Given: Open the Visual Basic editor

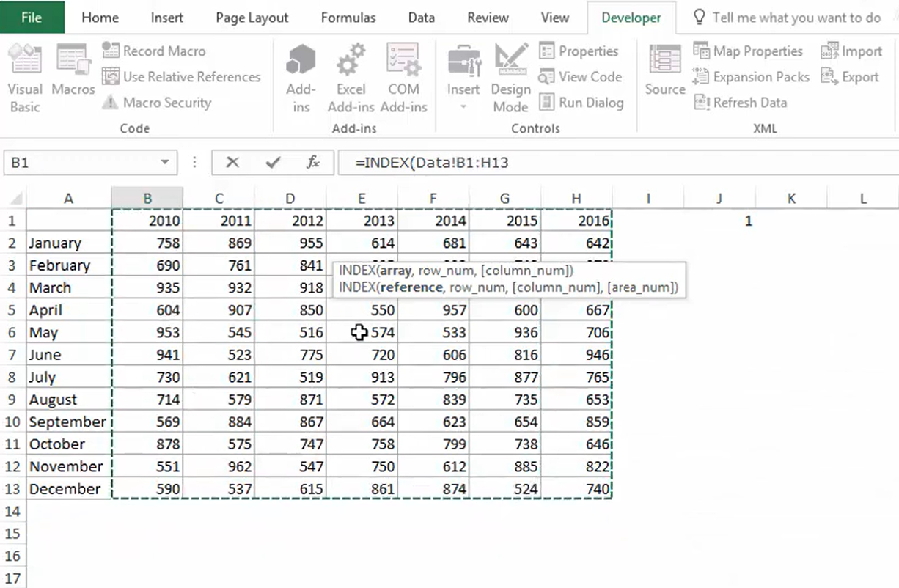Looking at the screenshot, I should point(25,78).
